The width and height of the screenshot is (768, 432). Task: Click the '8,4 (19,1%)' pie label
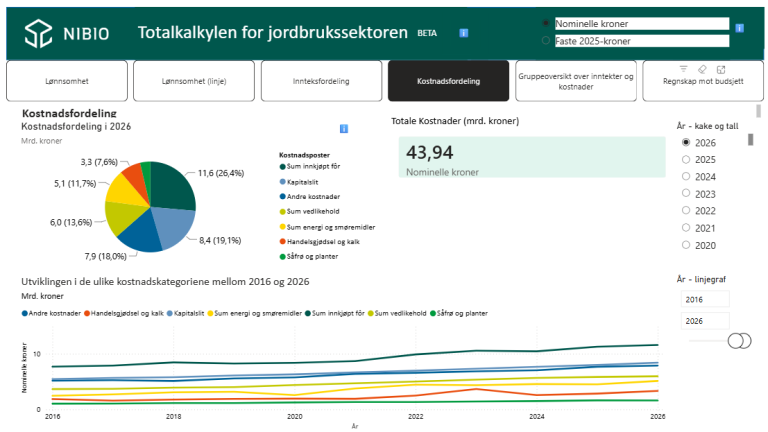click(x=220, y=240)
